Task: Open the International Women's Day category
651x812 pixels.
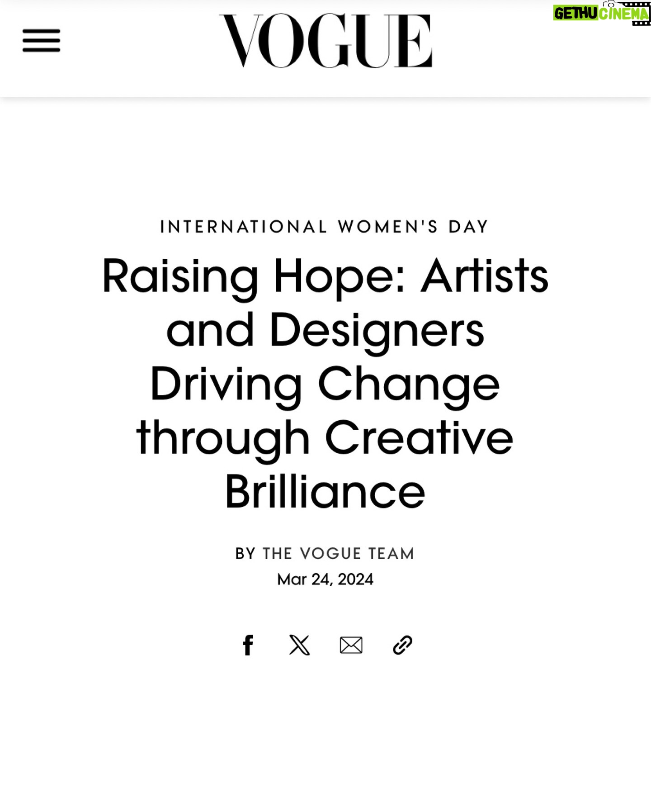Action: tap(325, 227)
